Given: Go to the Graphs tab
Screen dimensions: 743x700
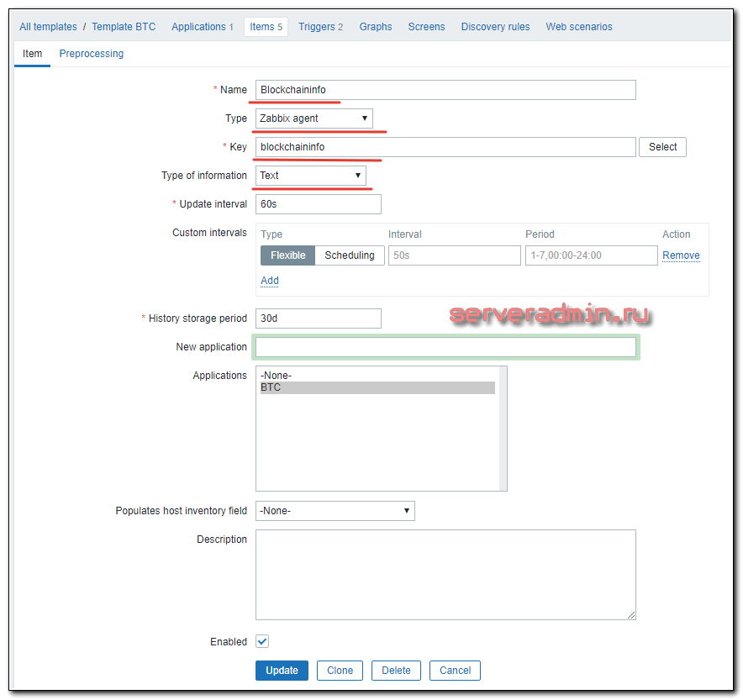Looking at the screenshot, I should pos(375,26).
